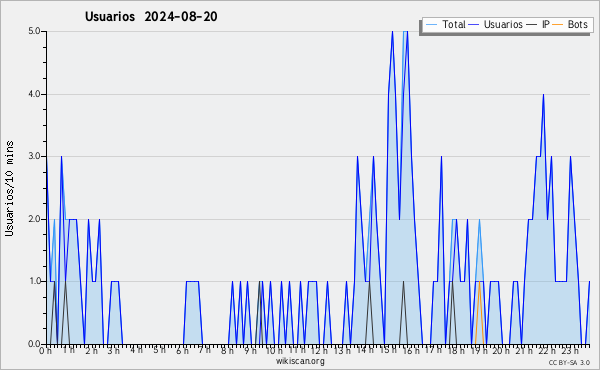Click the x-axis label '15 h'

[x=388, y=350]
